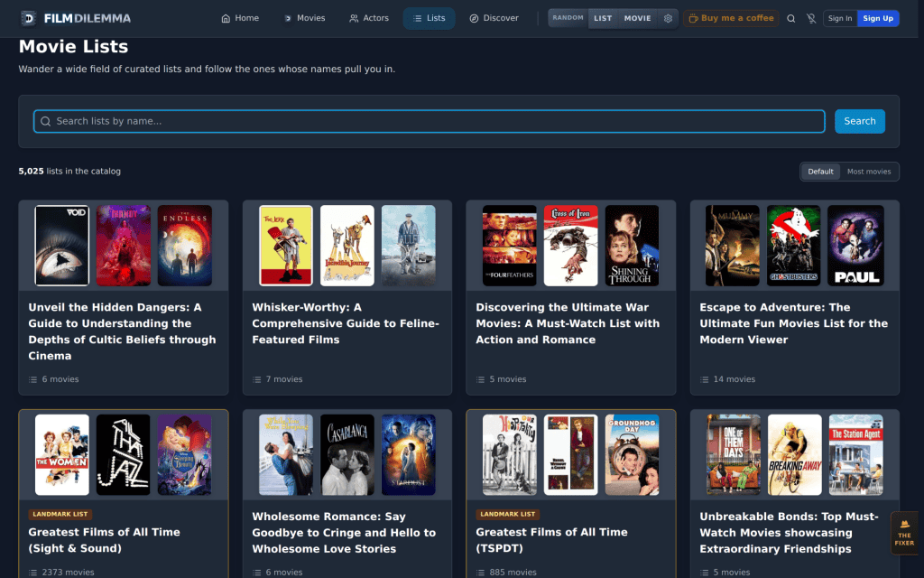Sort lists by Most movies
The width and height of the screenshot is (924, 578).
(869, 172)
